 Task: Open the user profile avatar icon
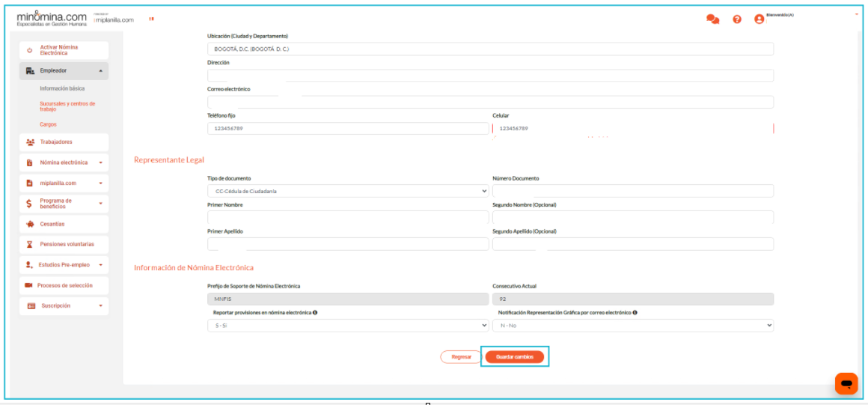[x=759, y=19]
